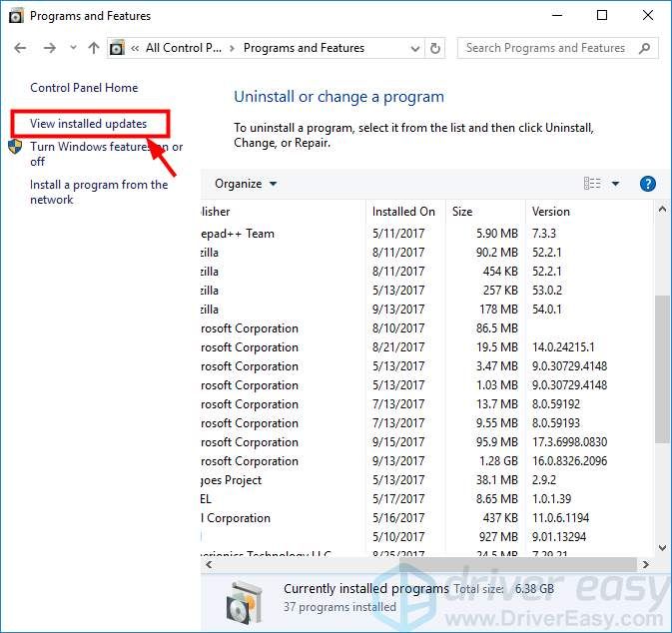The height and width of the screenshot is (633, 672).
Task: Click the vertical scrollbar thumb
Action: pos(663,369)
